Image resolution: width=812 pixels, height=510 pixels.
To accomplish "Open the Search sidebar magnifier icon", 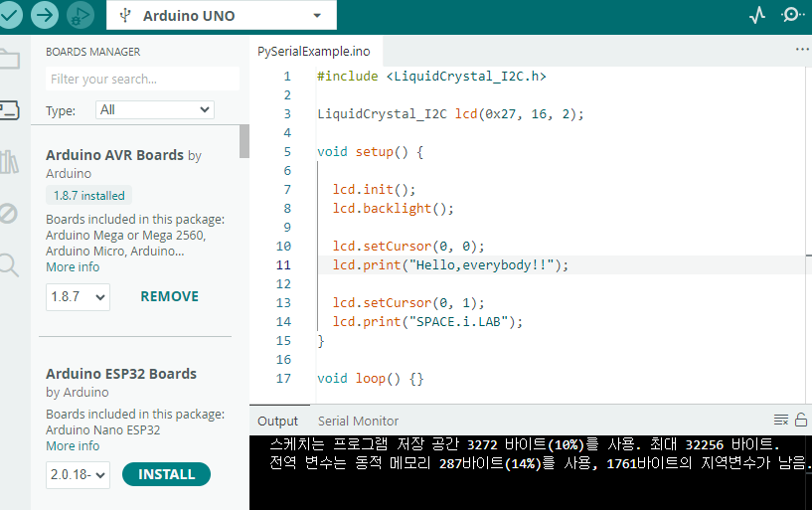I will (9, 265).
